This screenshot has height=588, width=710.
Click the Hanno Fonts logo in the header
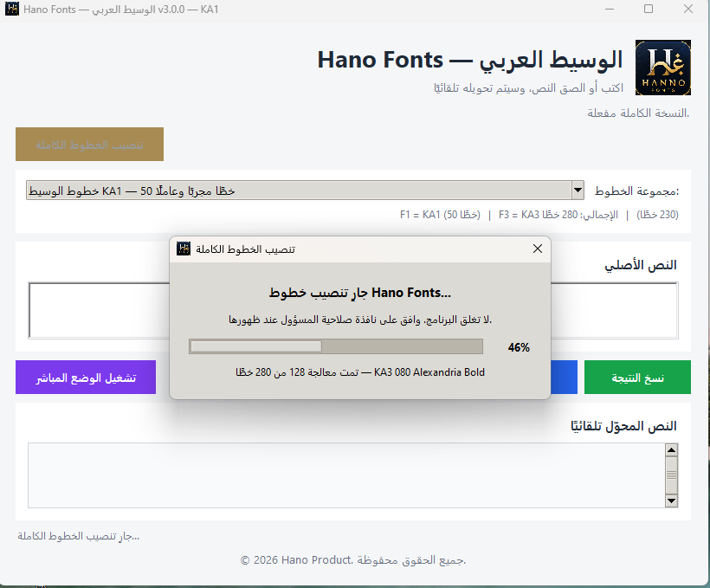[663, 68]
